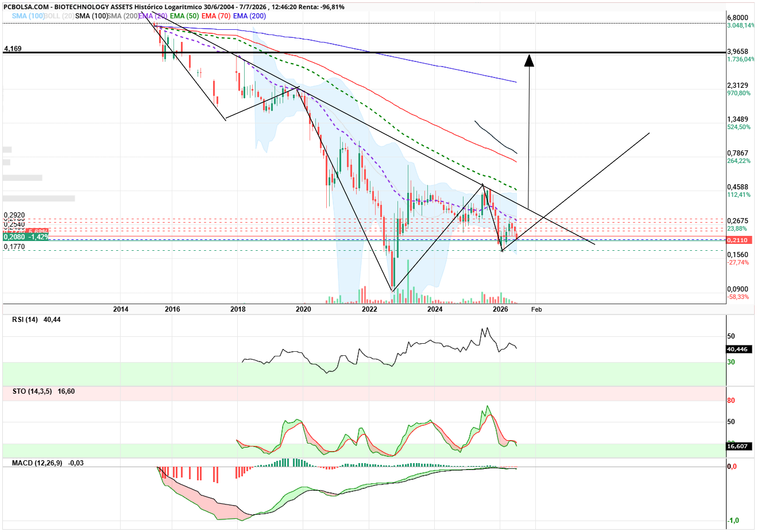The image size is (757, 532).
Task: Click the 0,1560 price axis label
Action: (738, 255)
